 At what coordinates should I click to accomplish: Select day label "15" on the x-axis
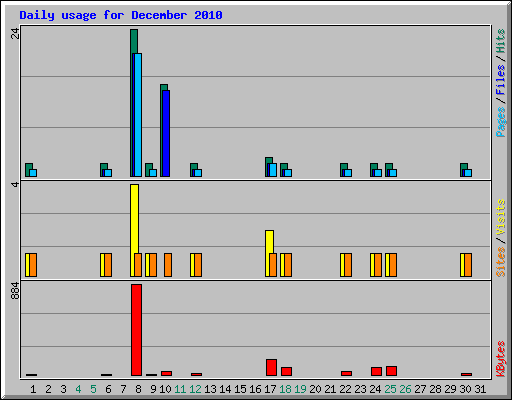tap(240, 389)
